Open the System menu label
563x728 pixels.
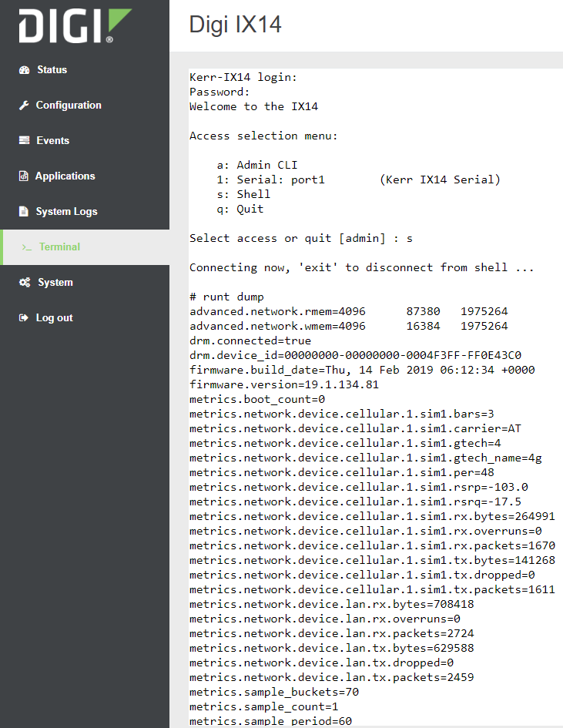click(55, 282)
